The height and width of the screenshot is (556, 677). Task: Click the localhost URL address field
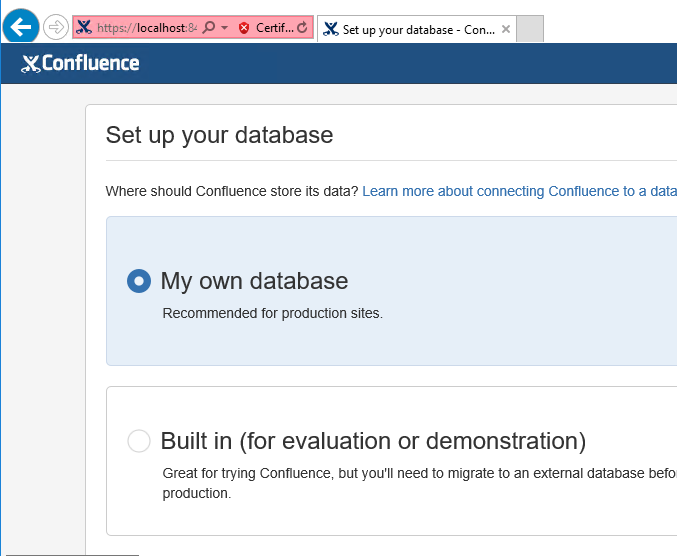(x=147, y=28)
